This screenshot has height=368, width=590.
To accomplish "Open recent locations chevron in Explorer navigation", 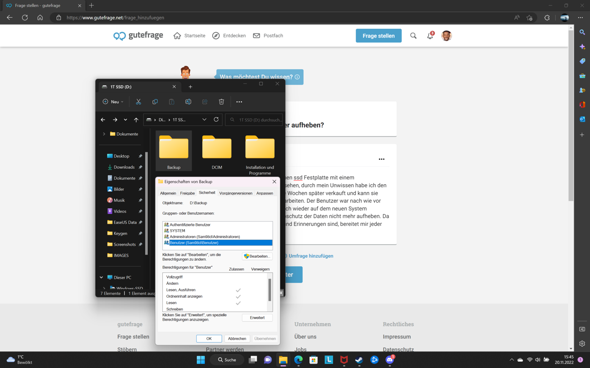I will coord(125,120).
